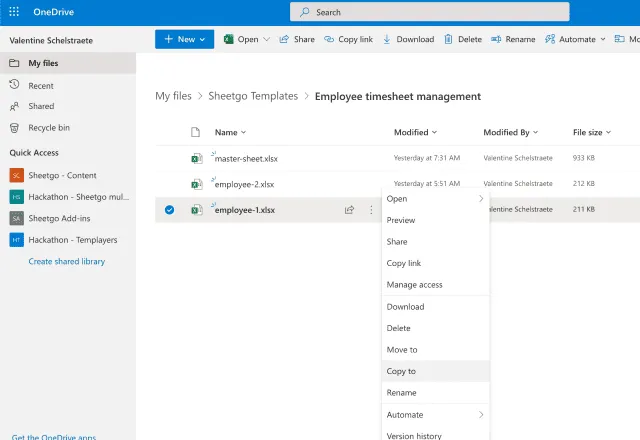Click OneDrive title in header

click(x=53, y=12)
